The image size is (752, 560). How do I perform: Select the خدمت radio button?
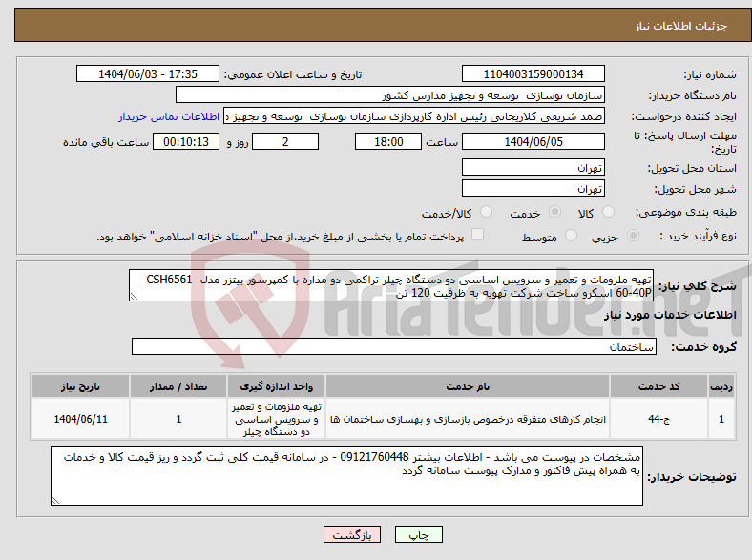coord(554,212)
